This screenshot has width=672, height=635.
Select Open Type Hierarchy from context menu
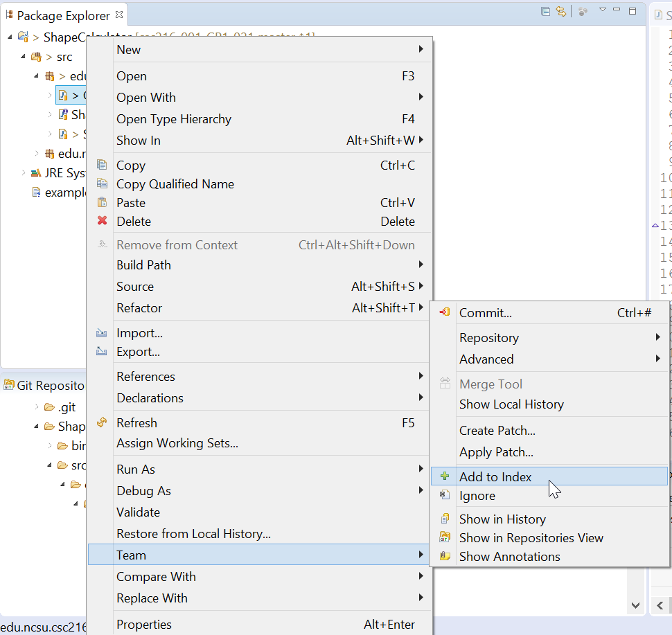(174, 118)
